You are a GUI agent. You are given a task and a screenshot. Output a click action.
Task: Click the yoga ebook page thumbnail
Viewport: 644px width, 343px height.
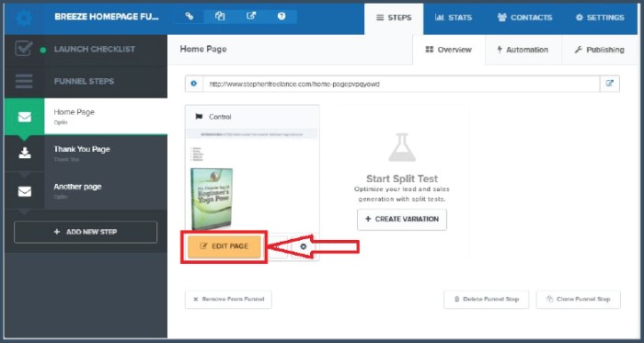click(x=252, y=179)
